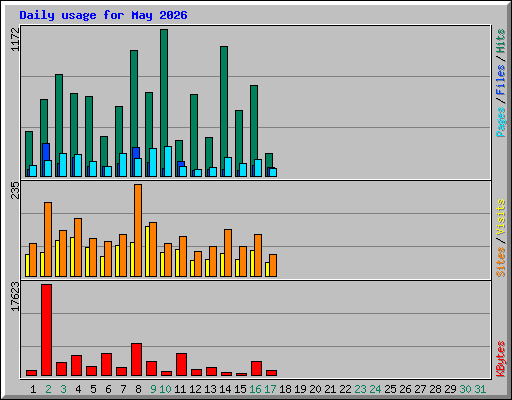The width and height of the screenshot is (512, 400).
Task: Select day 27 on the x-axis
Action: click(x=420, y=389)
